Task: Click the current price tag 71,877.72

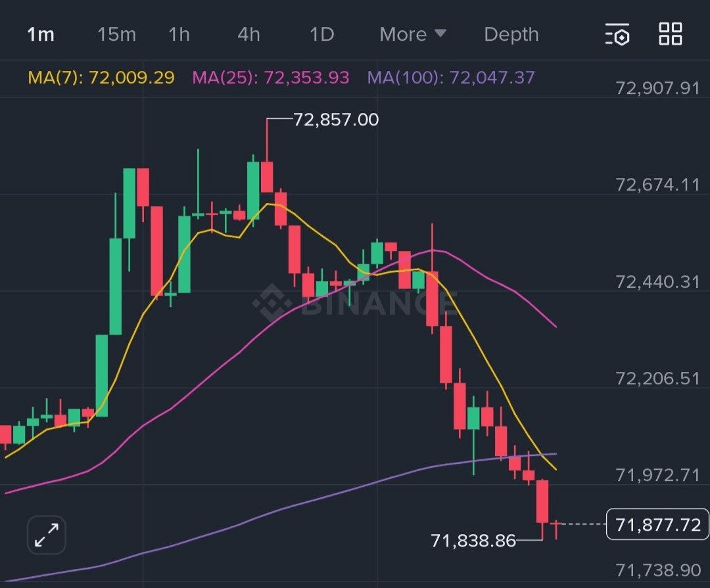Action: coord(657,524)
